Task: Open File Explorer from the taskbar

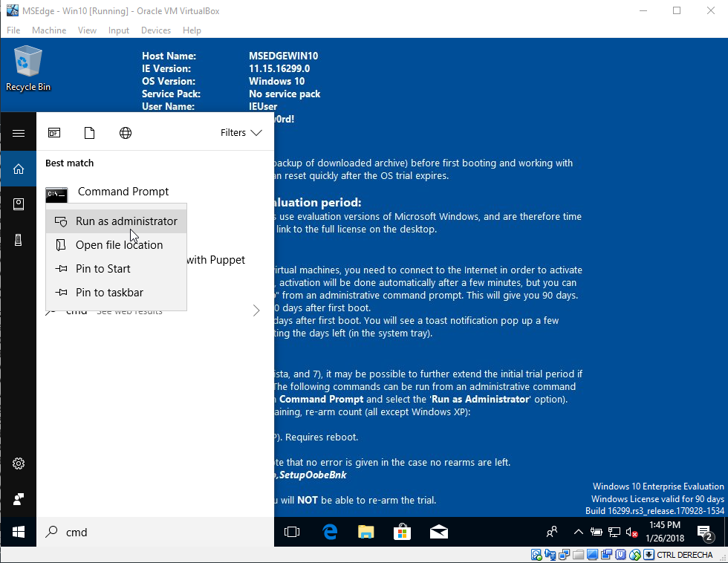Action: tap(365, 532)
